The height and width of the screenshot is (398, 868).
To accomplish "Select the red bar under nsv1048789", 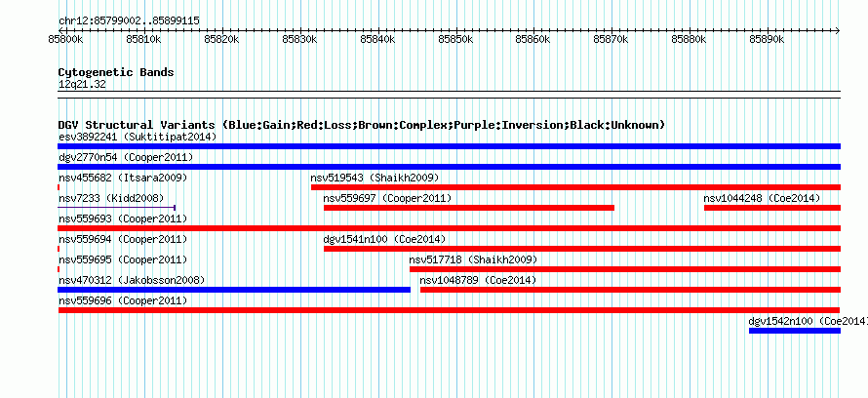I will pyautogui.click(x=630, y=290).
